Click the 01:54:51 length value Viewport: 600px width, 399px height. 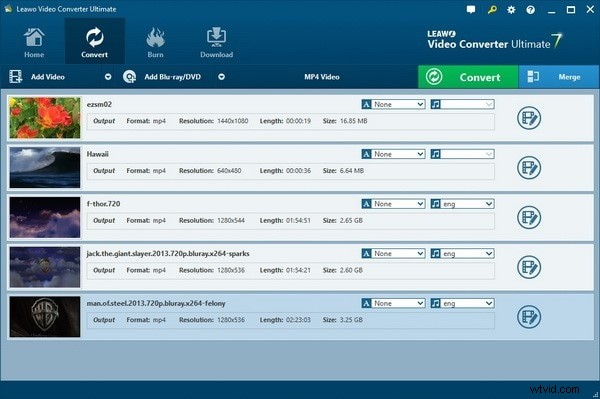(298, 220)
